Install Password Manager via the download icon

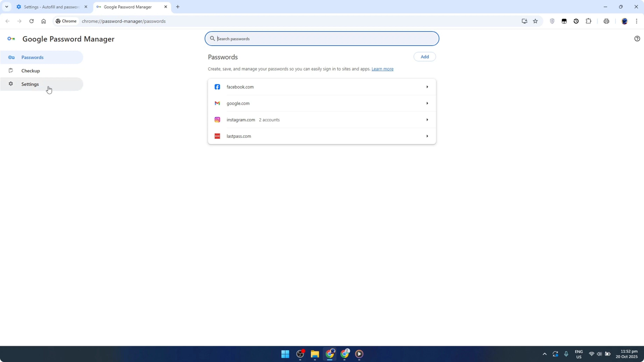pos(524,21)
